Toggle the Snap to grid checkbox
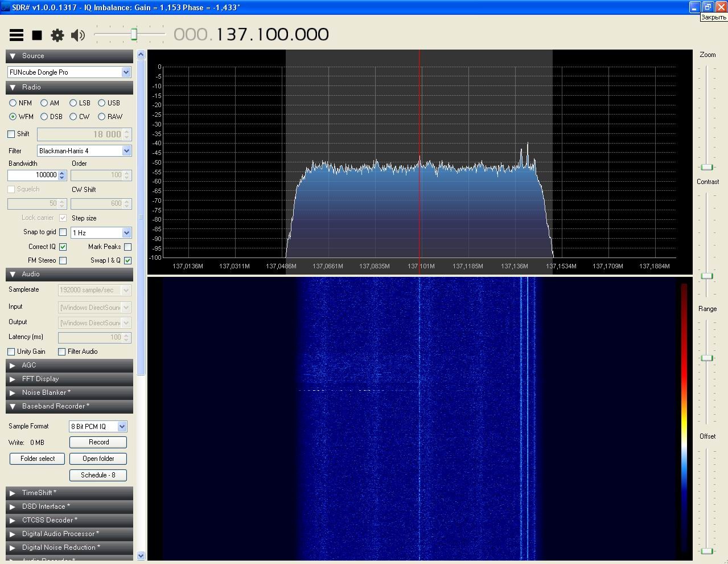 [63, 232]
